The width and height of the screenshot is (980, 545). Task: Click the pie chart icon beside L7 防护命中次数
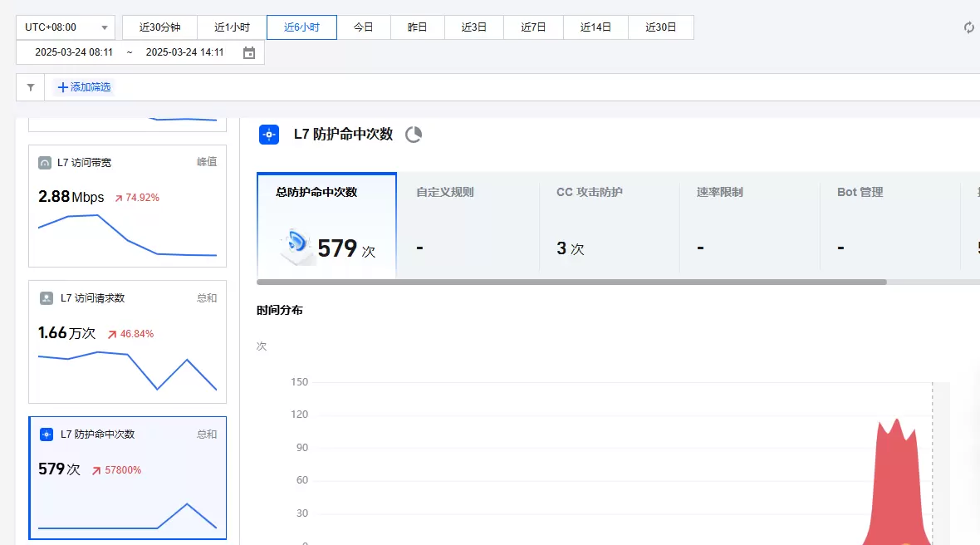pyautogui.click(x=414, y=135)
